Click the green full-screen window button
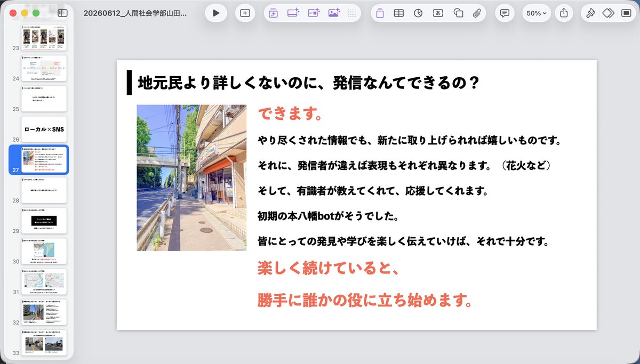 (x=36, y=13)
